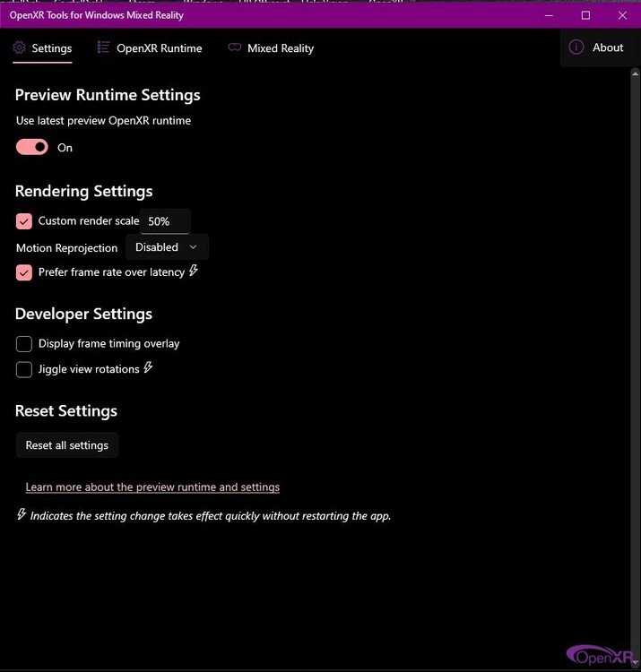Click the lightning icon next to frame rate option
Viewport: 641px width, 672px height.
pyautogui.click(x=194, y=270)
